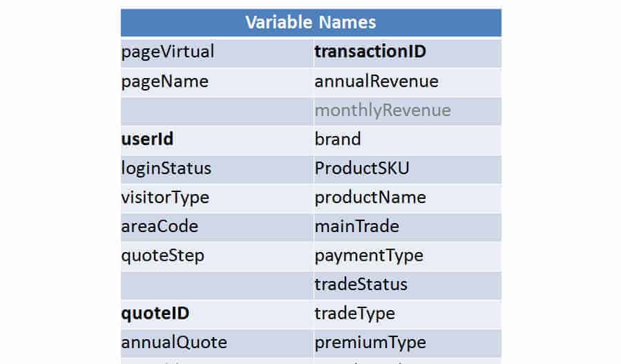Select the greyed monthlyRevenue entry

point(383,111)
